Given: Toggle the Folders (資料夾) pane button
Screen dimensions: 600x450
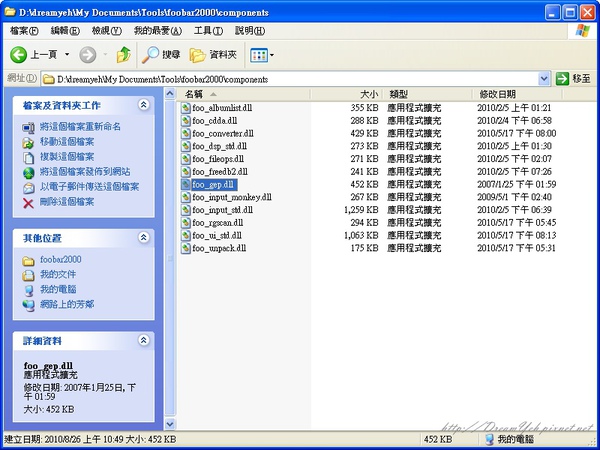Looking at the screenshot, I should (x=213, y=55).
